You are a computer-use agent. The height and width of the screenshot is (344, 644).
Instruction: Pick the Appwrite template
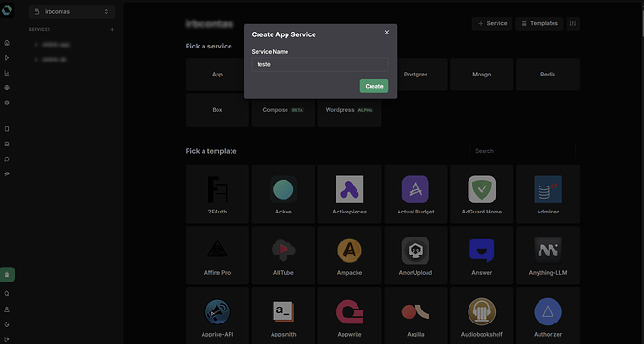tap(349, 316)
